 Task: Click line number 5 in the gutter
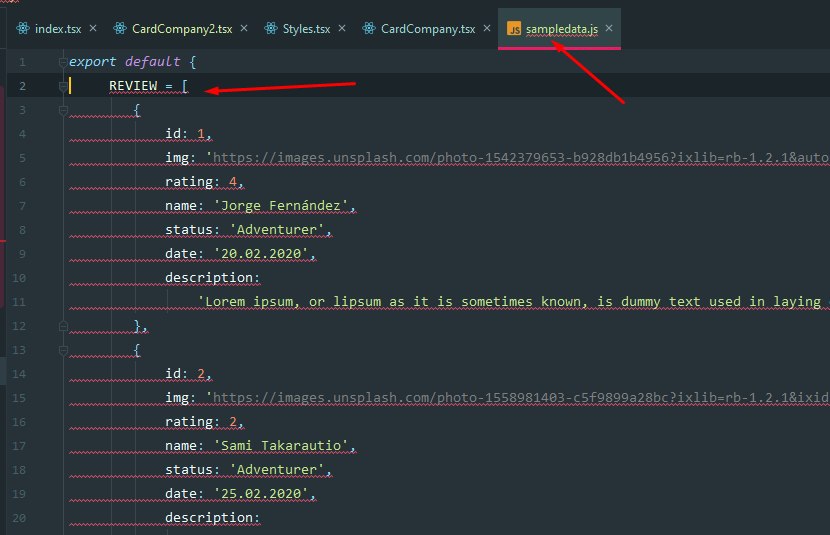pyautogui.click(x=22, y=158)
